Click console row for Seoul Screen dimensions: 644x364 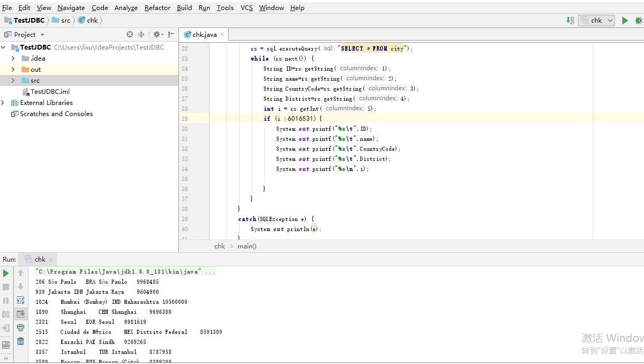pyautogui.click(x=91, y=322)
